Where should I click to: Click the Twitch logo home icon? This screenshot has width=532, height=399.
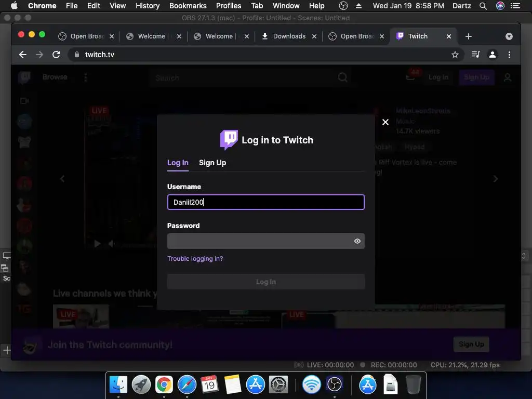tap(24, 78)
